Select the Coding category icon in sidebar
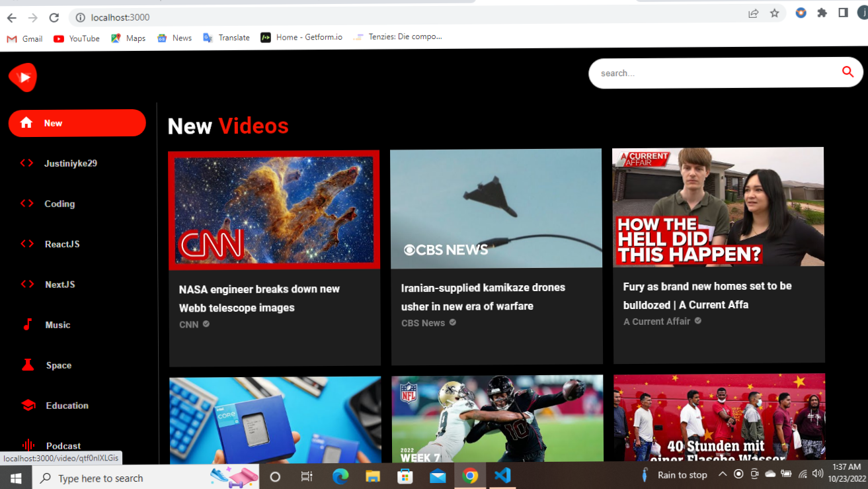The width and height of the screenshot is (868, 489). (26, 204)
